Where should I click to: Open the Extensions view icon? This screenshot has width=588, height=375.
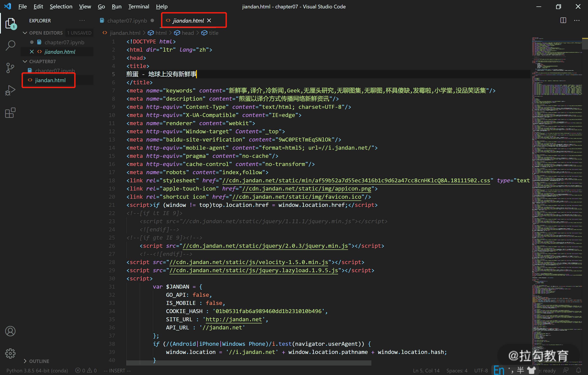(x=10, y=113)
